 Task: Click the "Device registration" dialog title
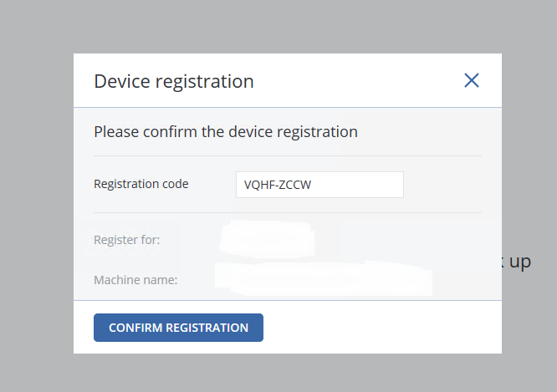point(174,81)
